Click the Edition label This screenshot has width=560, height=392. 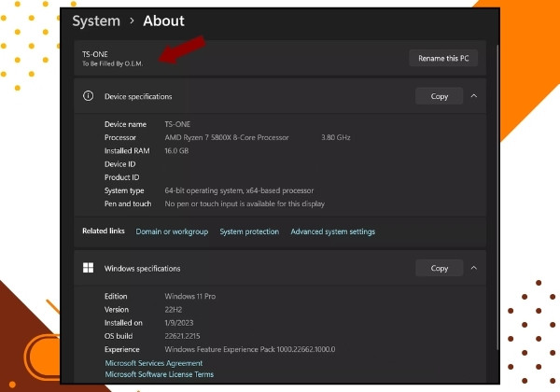pos(116,296)
